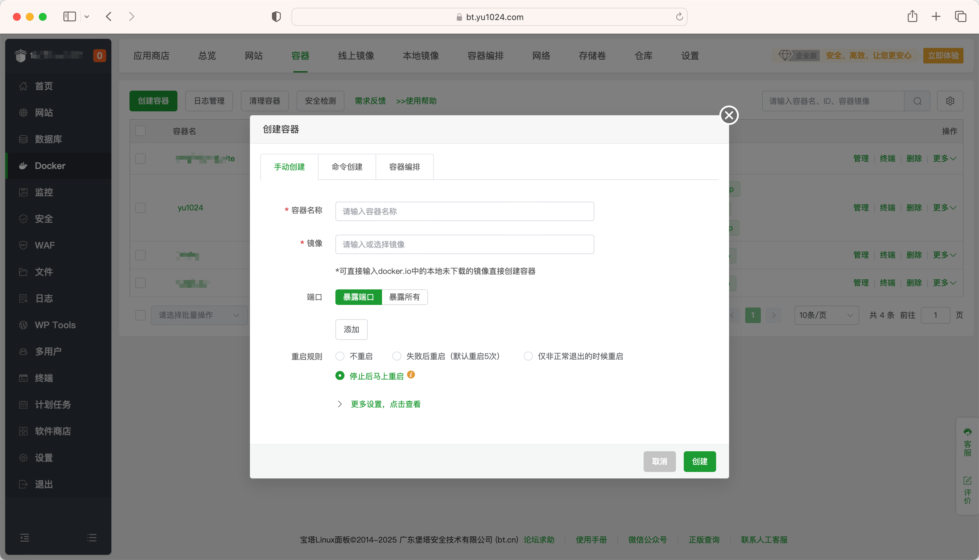Click the 添加 port button

[351, 330]
